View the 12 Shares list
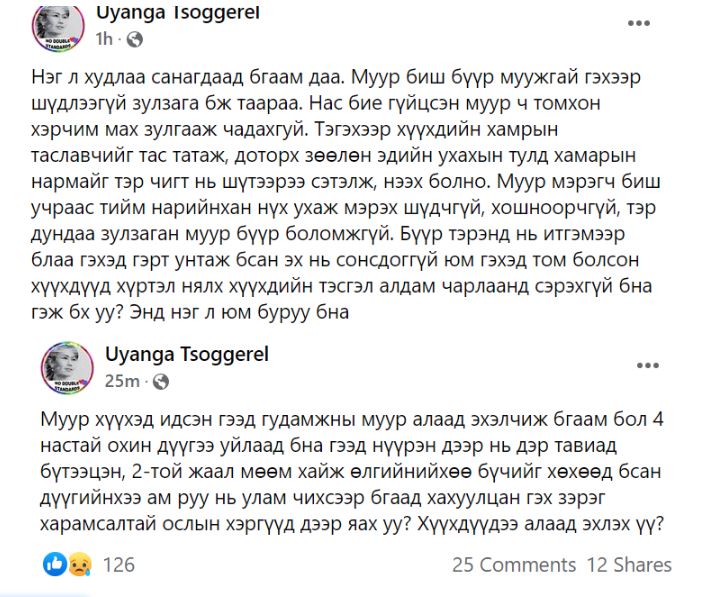Viewport: 715px width, 597px height. point(629,565)
